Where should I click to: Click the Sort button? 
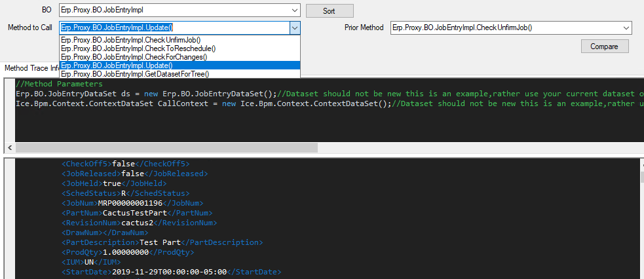[x=330, y=11]
